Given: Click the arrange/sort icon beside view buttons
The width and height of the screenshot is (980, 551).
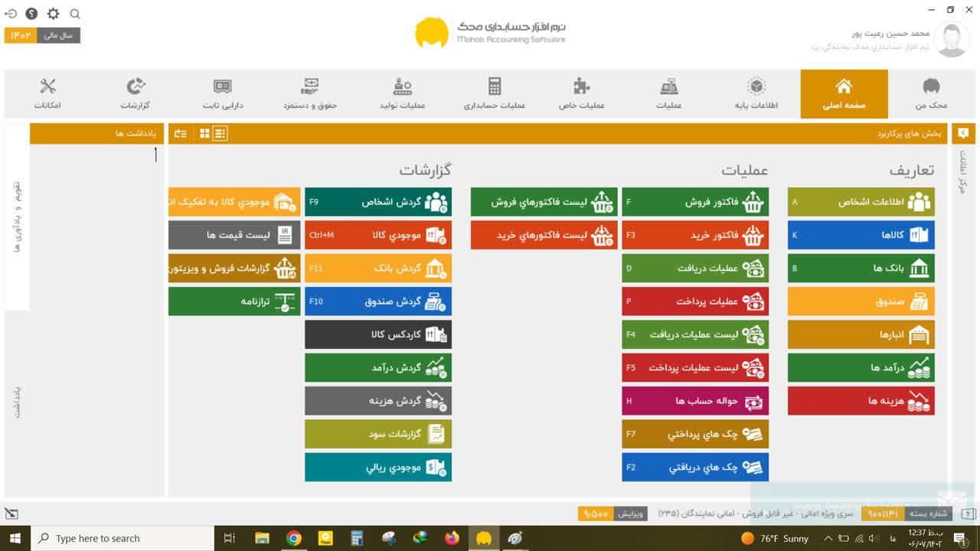Looking at the screenshot, I should pos(181,133).
